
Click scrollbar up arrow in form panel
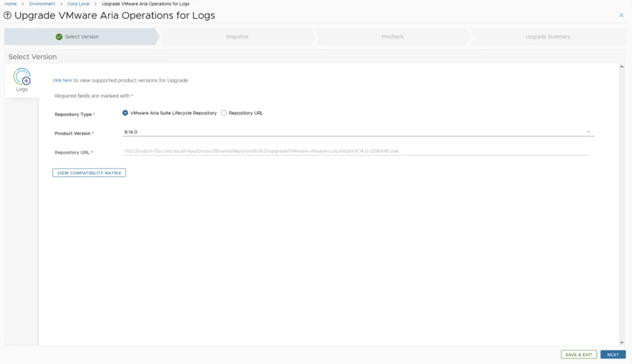click(622, 67)
